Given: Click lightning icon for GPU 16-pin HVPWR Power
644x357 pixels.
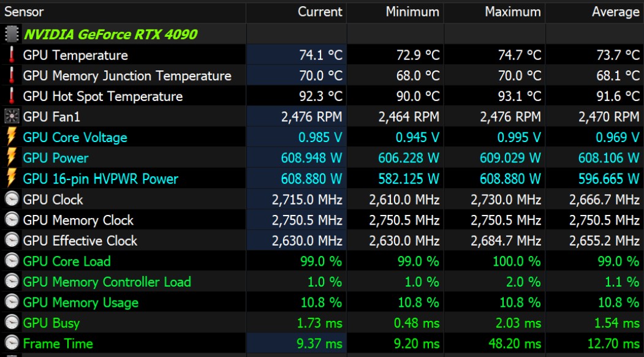Looking at the screenshot, I should coord(12,179).
